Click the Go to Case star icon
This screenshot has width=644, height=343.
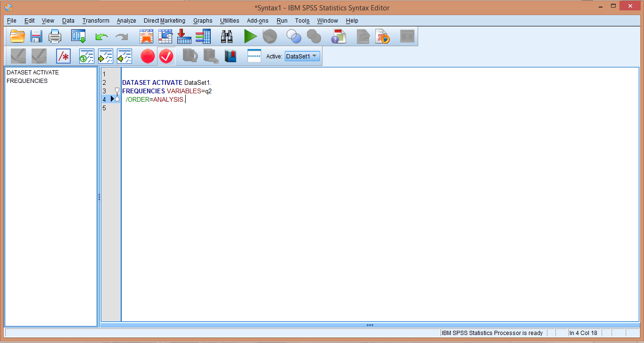[146, 36]
